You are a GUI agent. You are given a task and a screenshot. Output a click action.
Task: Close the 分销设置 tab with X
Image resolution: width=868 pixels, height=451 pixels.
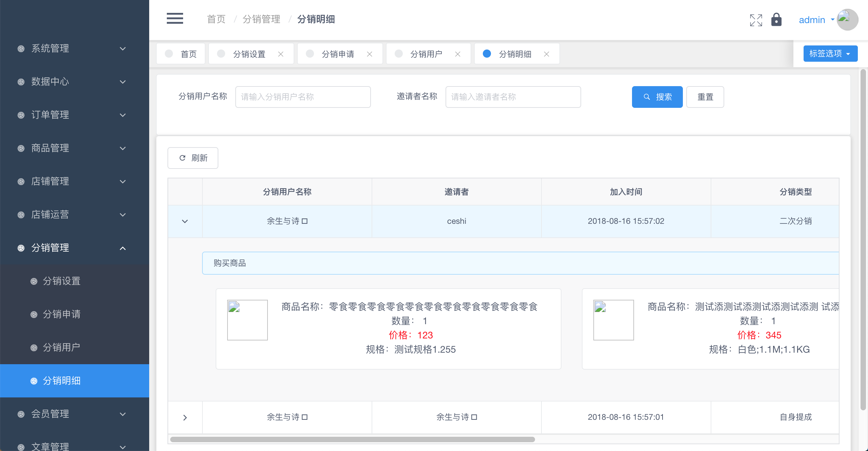point(281,54)
